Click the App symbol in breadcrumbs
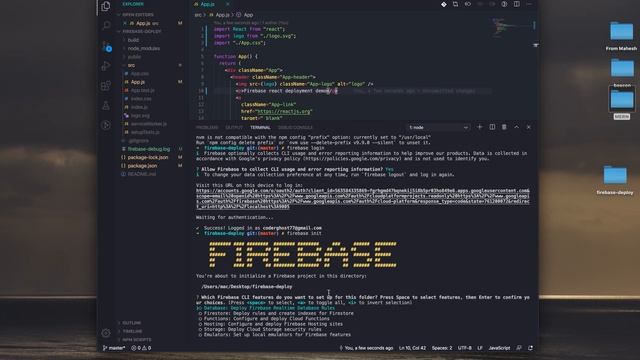 248,15
